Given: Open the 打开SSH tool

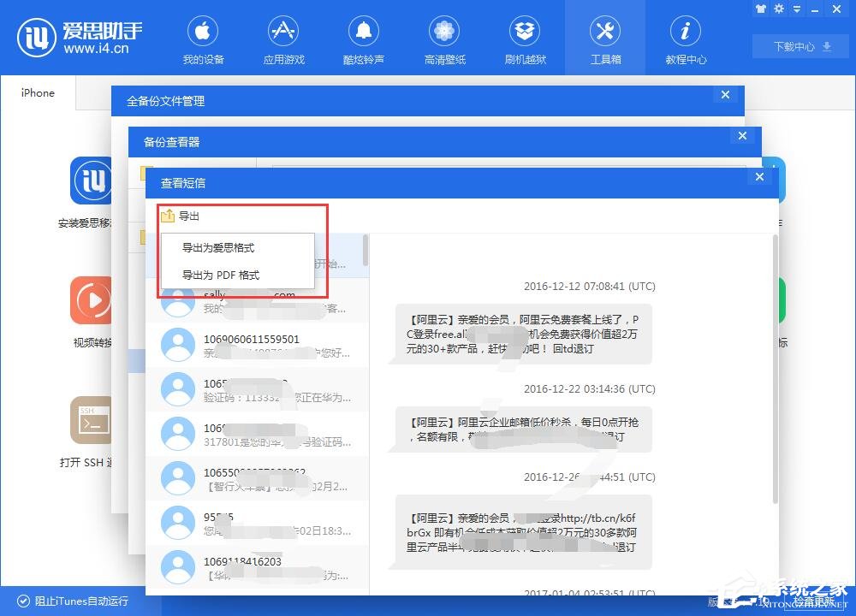Looking at the screenshot, I should 91,421.
